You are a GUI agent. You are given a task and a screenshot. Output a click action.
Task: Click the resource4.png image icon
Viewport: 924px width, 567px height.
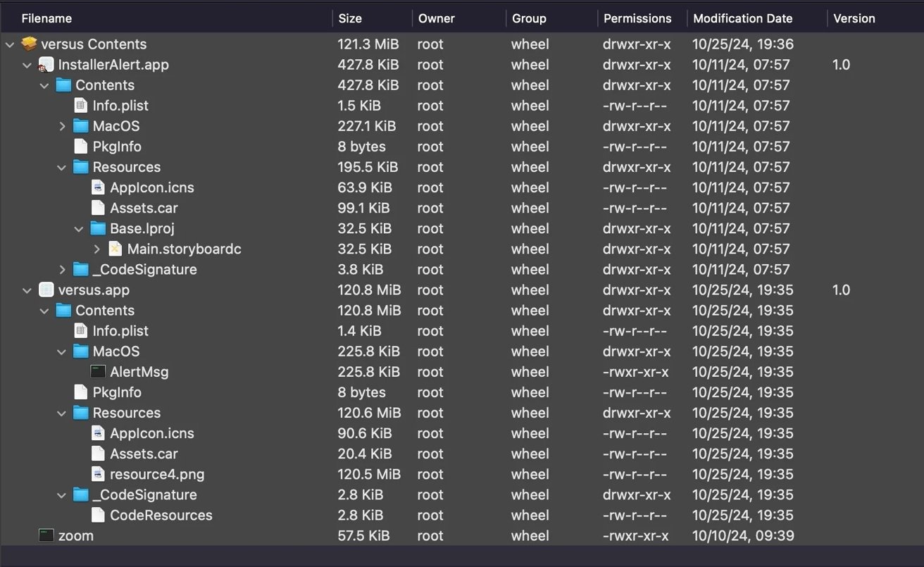(98, 474)
